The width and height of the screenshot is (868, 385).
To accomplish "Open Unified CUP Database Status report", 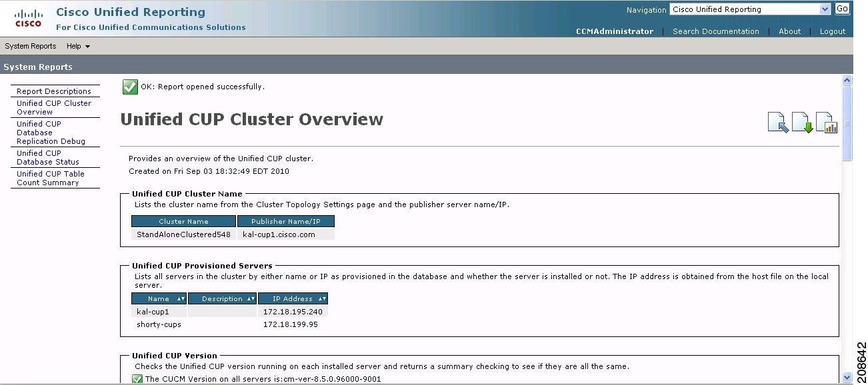I will (48, 158).
